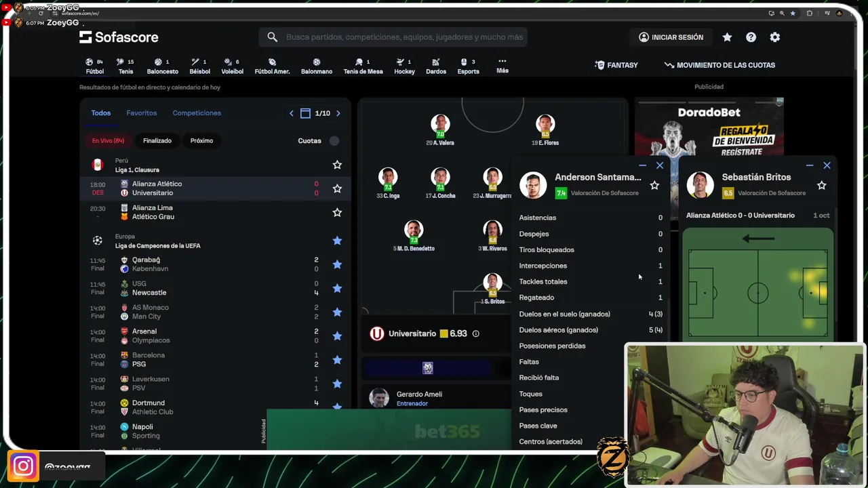Open Movimiento de las Cuotas link
The image size is (868, 488).
[x=719, y=65]
